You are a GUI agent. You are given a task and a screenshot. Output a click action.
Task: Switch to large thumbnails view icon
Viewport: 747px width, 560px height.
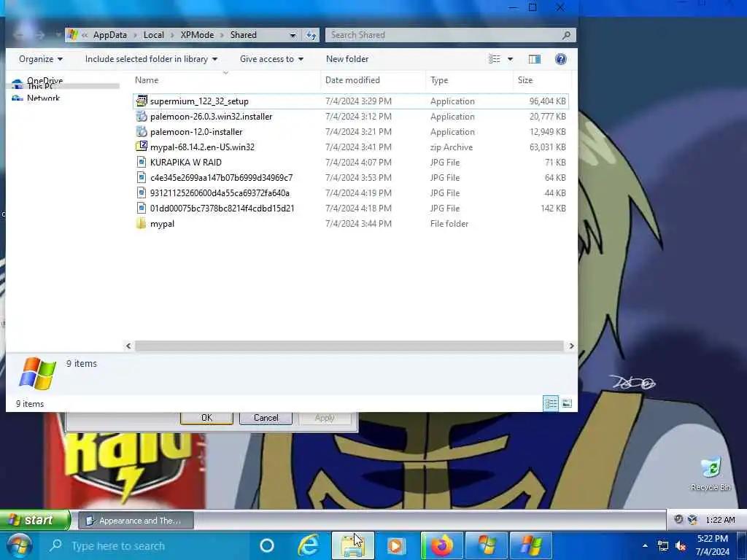(567, 403)
